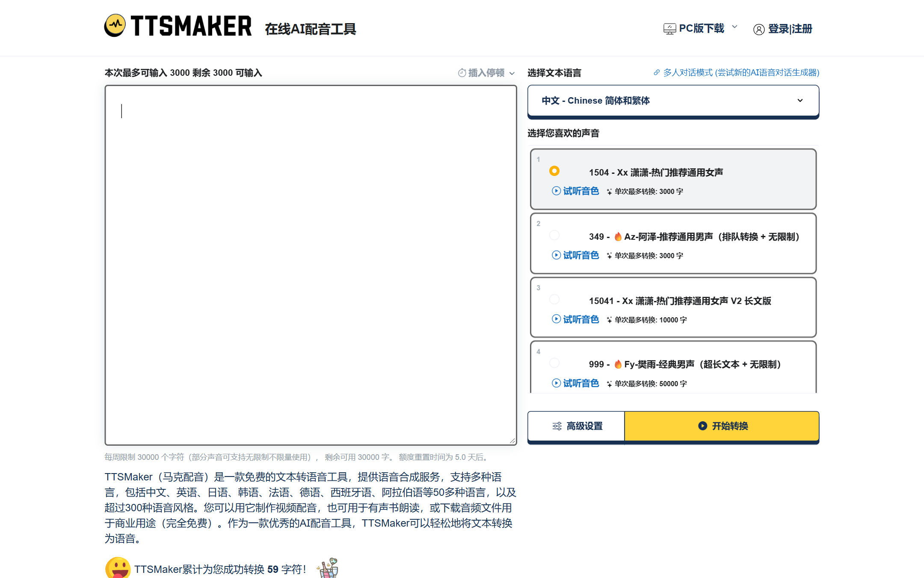Open the 中文 - Chinese language dropdown

click(x=673, y=101)
